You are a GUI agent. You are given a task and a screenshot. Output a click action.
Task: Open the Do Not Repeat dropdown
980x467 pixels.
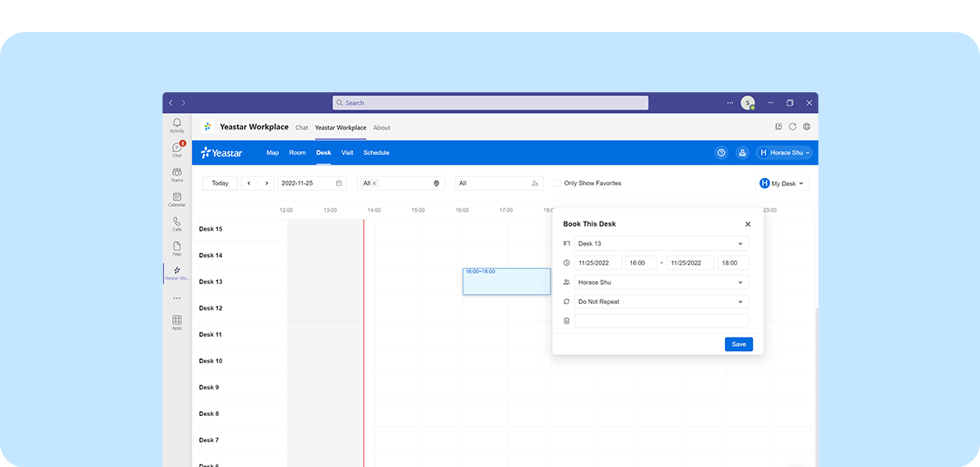coord(662,301)
